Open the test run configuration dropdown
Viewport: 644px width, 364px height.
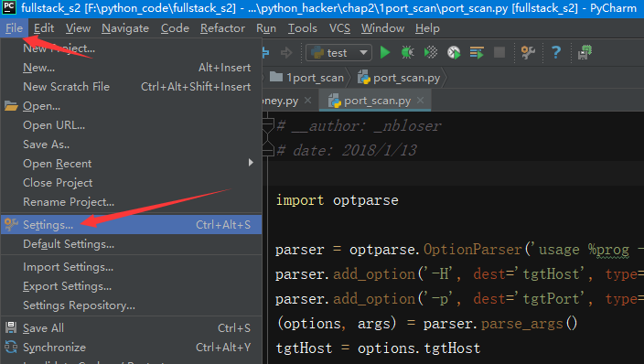point(338,52)
